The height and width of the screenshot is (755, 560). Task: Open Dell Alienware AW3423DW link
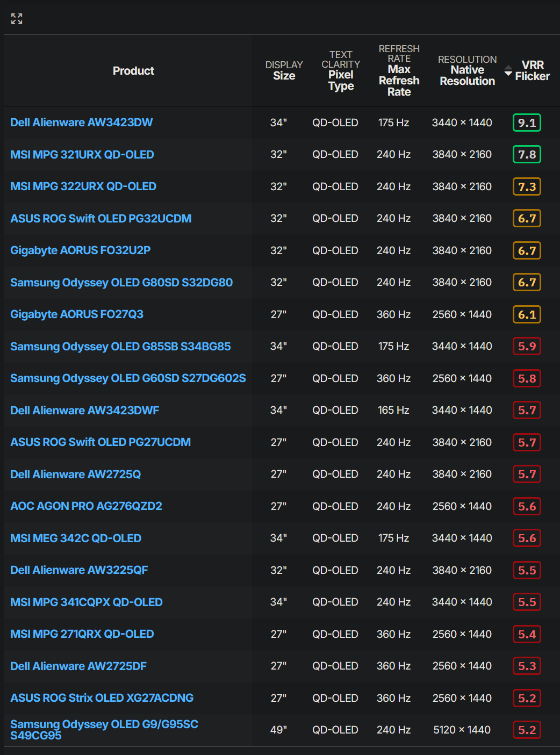[81, 123]
